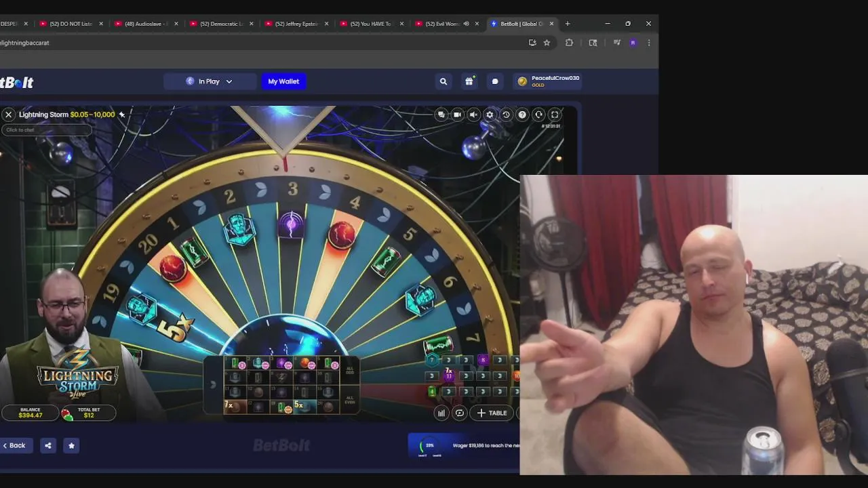Viewport: 868px width, 488px height.
Task: Click the address bar URL
Action: [x=26, y=43]
